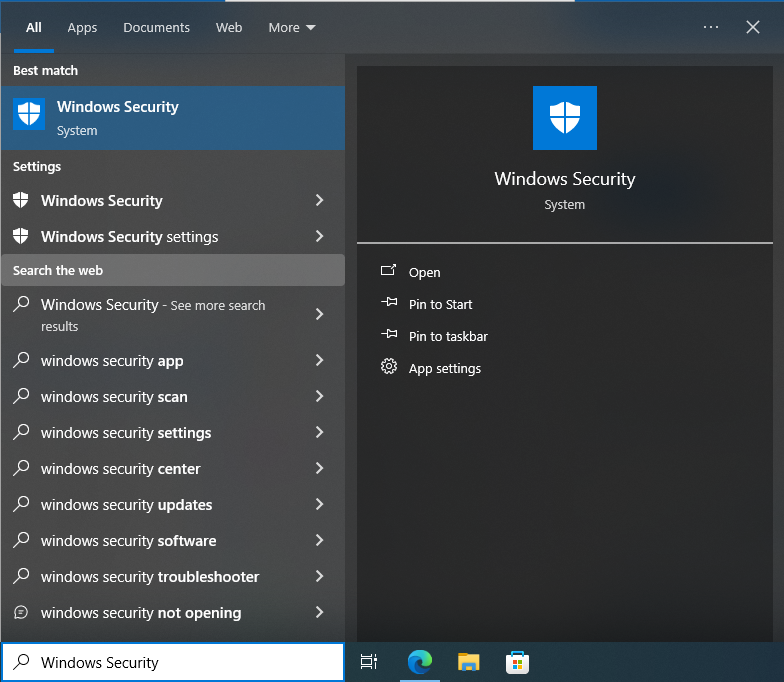Expand arrow for 'windows security center' suggestion
Screen dimensions: 784x682
[320, 468]
